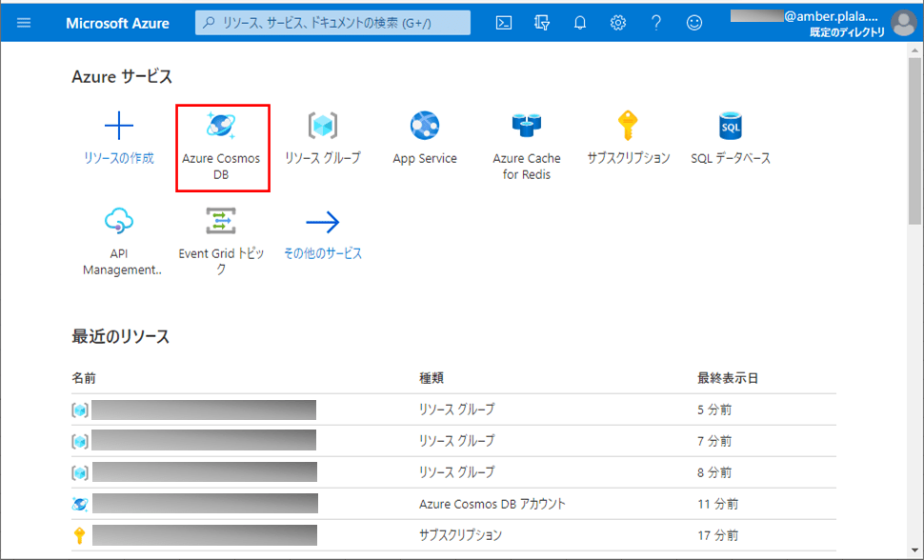
Task: Click the 最近のリソース heading
Action: 121,336
